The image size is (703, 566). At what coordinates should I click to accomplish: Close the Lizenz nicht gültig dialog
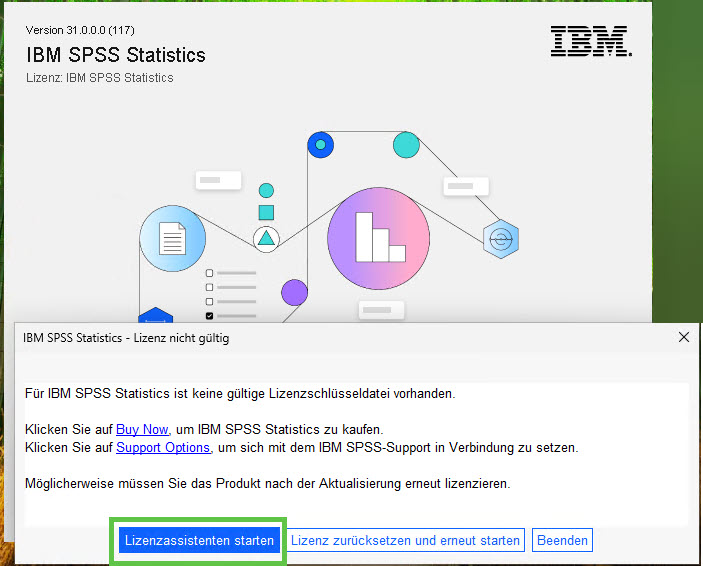(684, 338)
